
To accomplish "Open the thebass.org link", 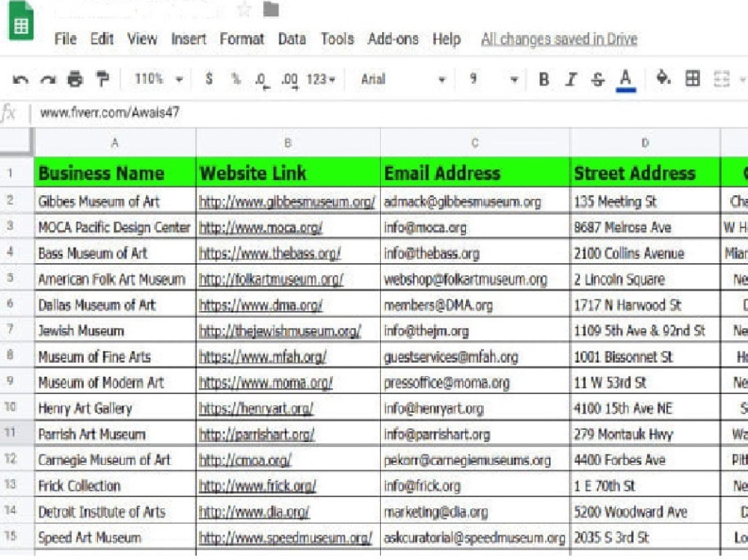I will pos(269,253).
